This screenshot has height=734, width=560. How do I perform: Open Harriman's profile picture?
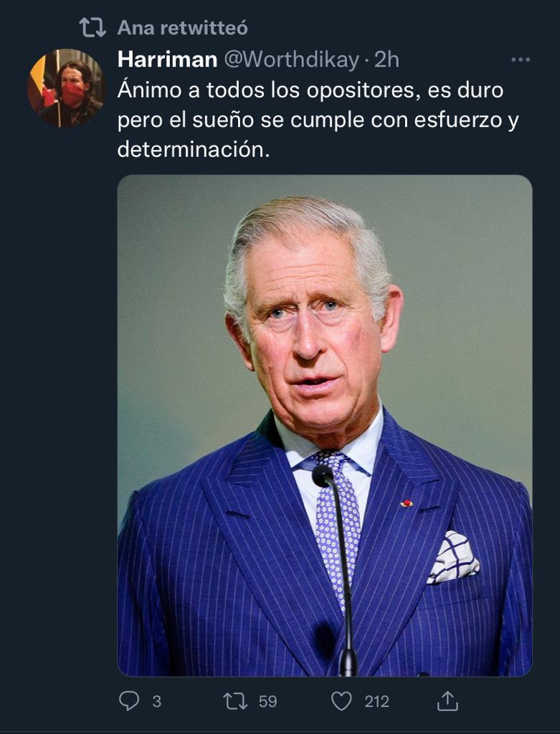[x=66, y=87]
